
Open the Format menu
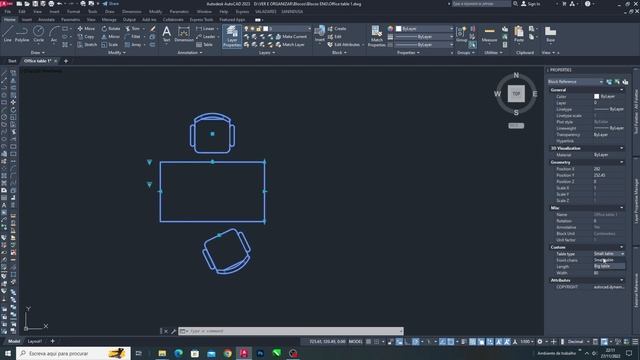point(73,12)
